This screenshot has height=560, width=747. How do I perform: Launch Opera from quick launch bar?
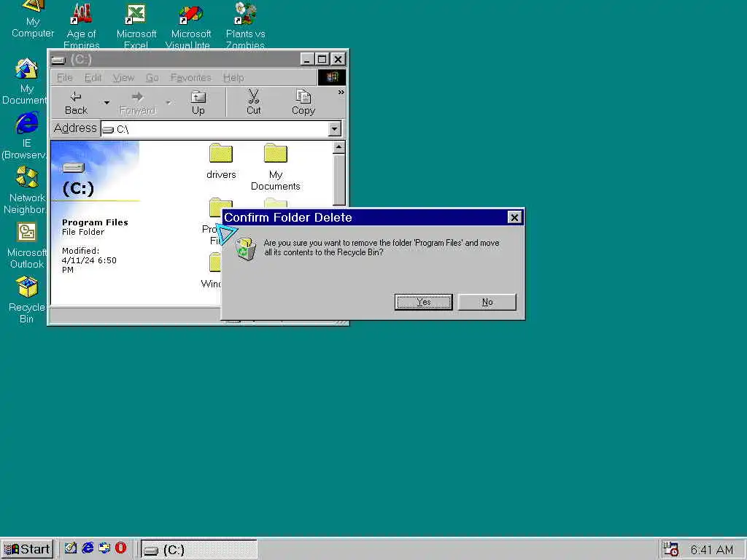pos(121,548)
